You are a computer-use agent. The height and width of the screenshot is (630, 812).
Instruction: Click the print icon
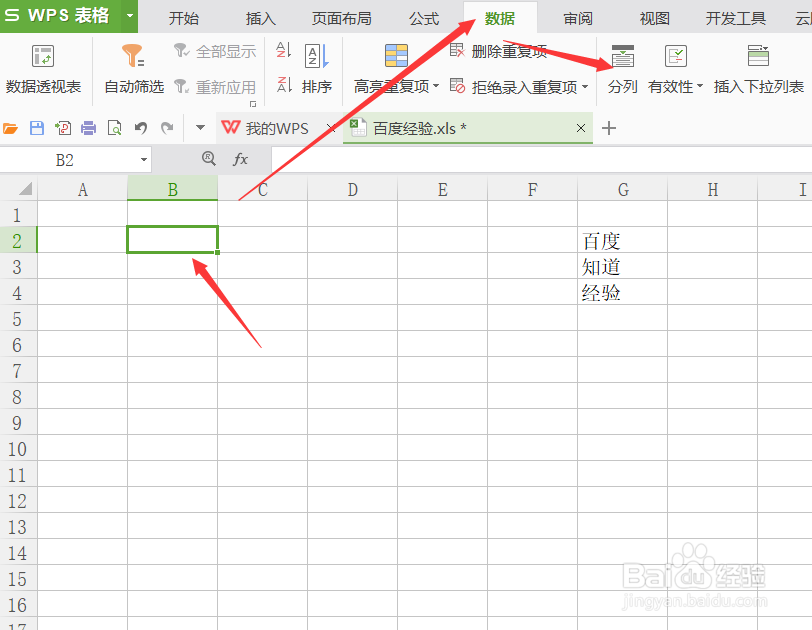point(89,128)
